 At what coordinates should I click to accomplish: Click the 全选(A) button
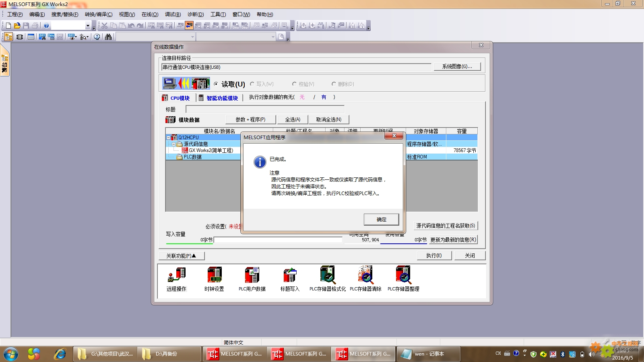tap(293, 119)
